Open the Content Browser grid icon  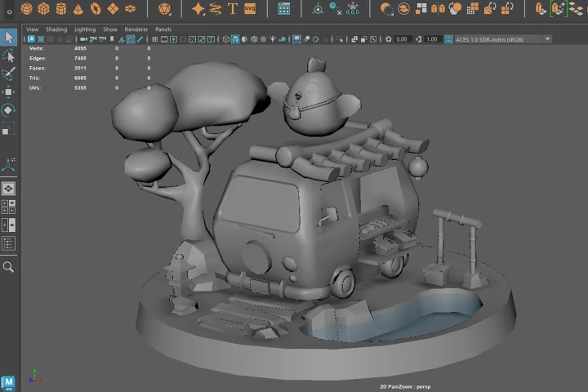[x=284, y=9]
